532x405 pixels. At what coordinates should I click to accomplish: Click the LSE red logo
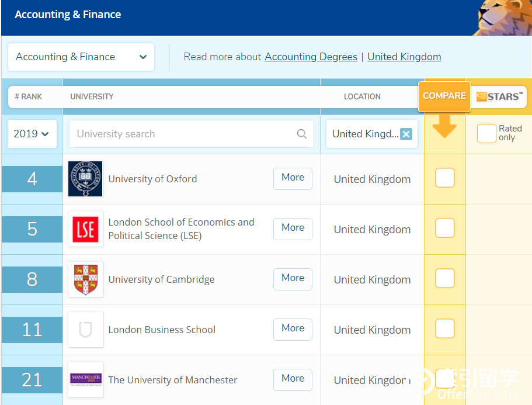pyautogui.click(x=85, y=229)
